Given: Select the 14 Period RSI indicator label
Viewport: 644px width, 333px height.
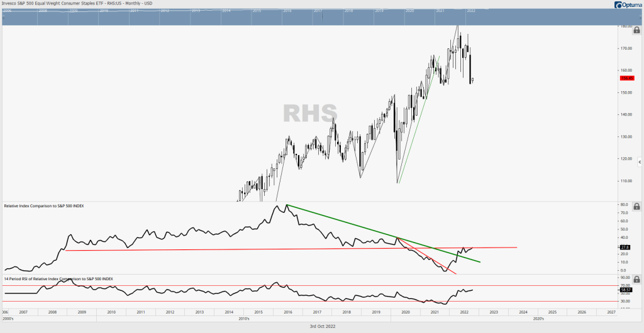Looking at the screenshot, I should 58,278.
